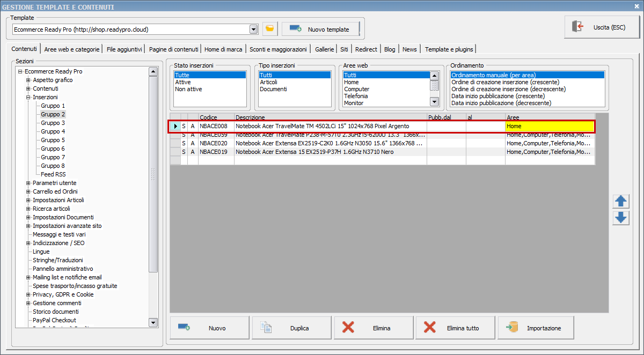Expand the Privacy, GDPR e Cookie node
Viewport: 644px width, 355px height.
[28, 294]
